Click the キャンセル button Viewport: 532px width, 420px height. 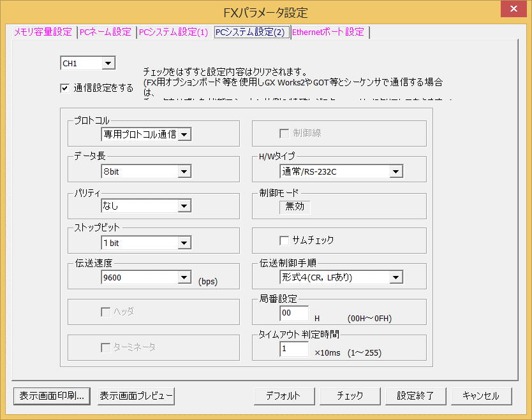[481, 396]
